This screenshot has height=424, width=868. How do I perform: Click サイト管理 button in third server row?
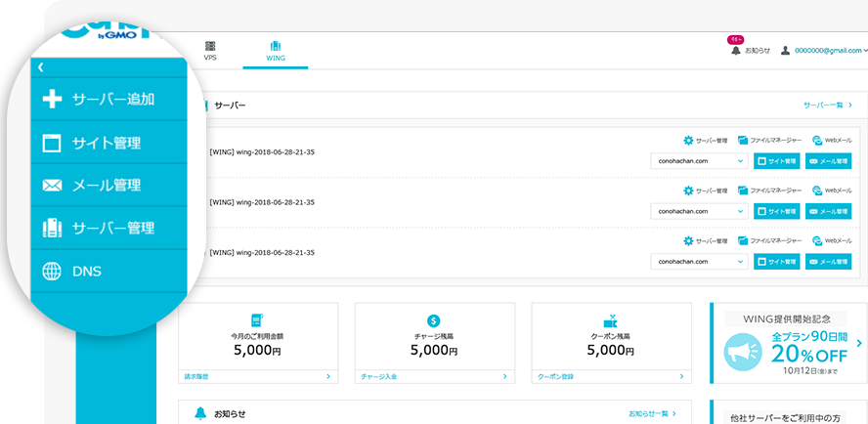click(776, 262)
